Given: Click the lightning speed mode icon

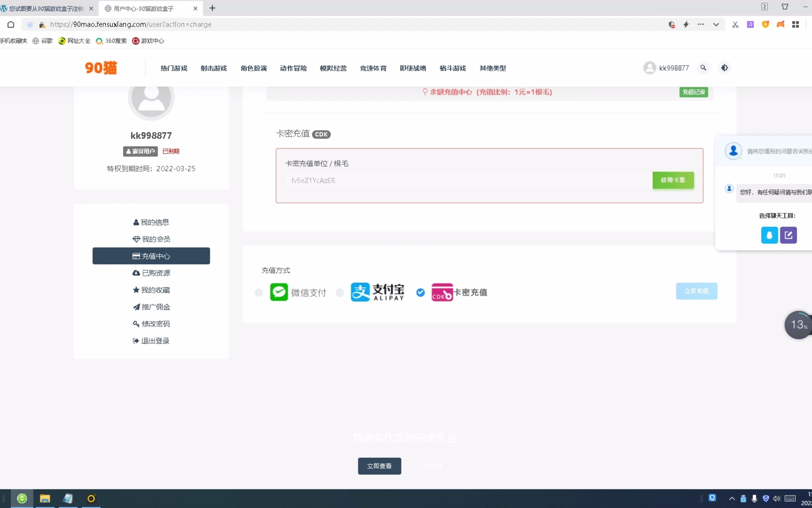Looking at the screenshot, I should pyautogui.click(x=686, y=24).
